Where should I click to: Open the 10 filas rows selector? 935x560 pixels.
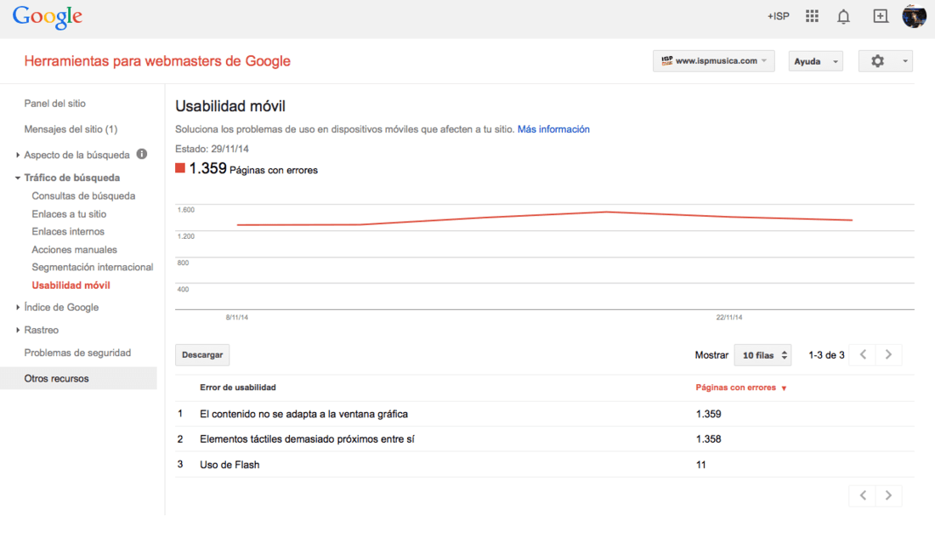(762, 355)
